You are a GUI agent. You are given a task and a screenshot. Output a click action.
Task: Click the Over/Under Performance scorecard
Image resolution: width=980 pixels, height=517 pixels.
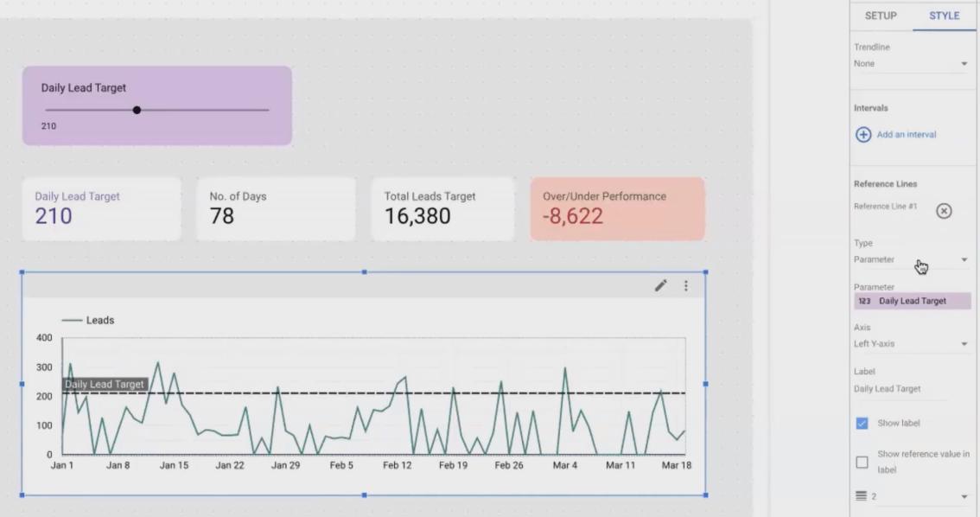point(617,208)
